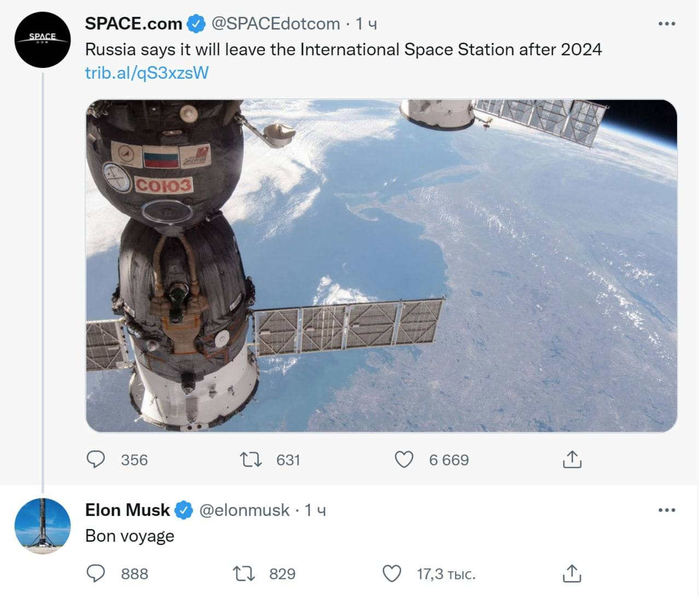Share Elon Musk's Bon voyage reply

pyautogui.click(x=571, y=573)
